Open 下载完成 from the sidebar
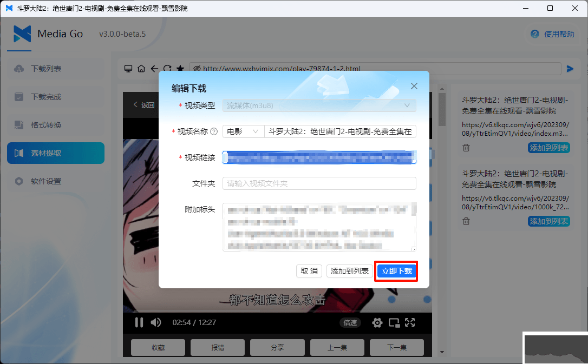Viewport: 588px width, 364px height. [55, 97]
